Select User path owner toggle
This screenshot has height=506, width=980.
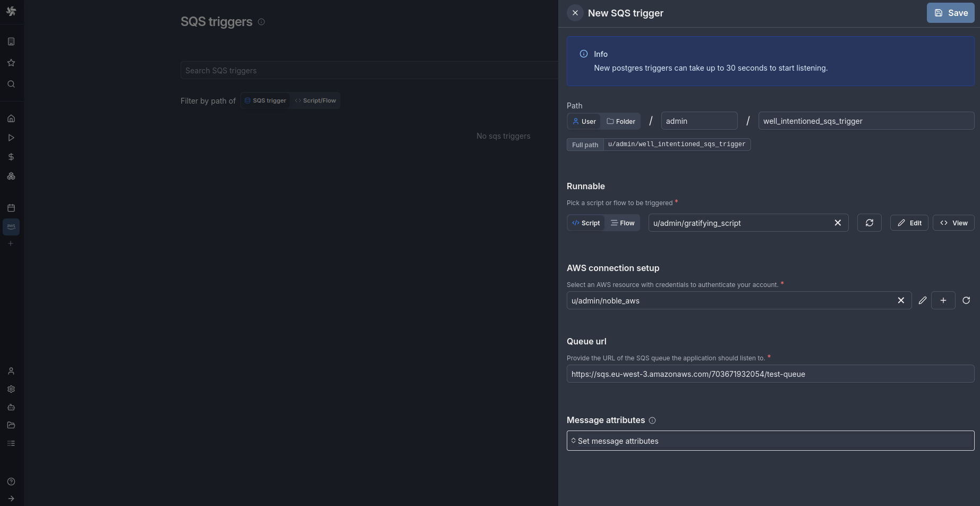pos(584,121)
